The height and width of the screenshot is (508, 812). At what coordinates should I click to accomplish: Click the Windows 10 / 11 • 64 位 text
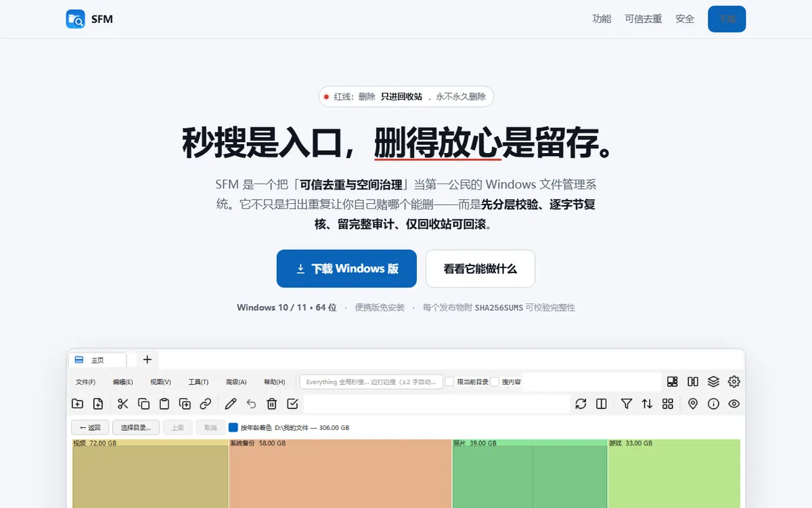pos(286,308)
